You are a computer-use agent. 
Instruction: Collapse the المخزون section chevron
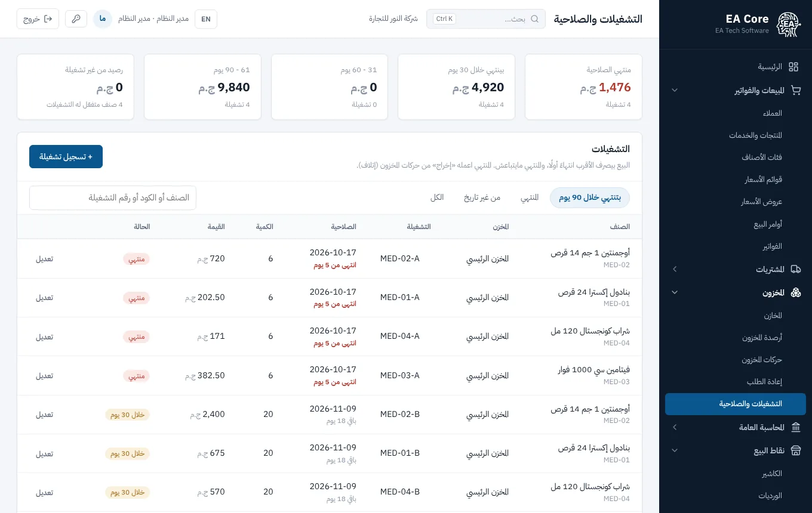675,293
